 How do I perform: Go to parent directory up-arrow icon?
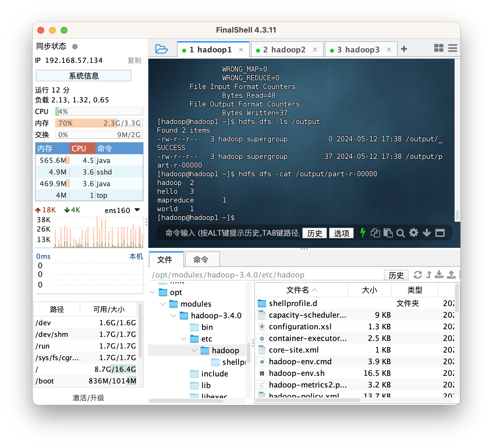(429, 275)
